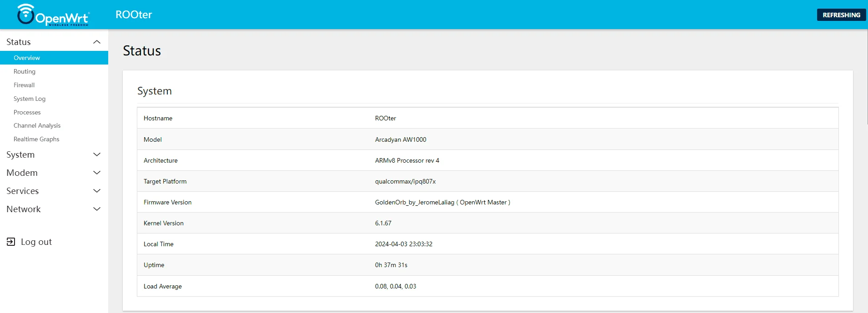Open the Routing page
Viewport: 868px width, 313px height.
click(x=25, y=71)
